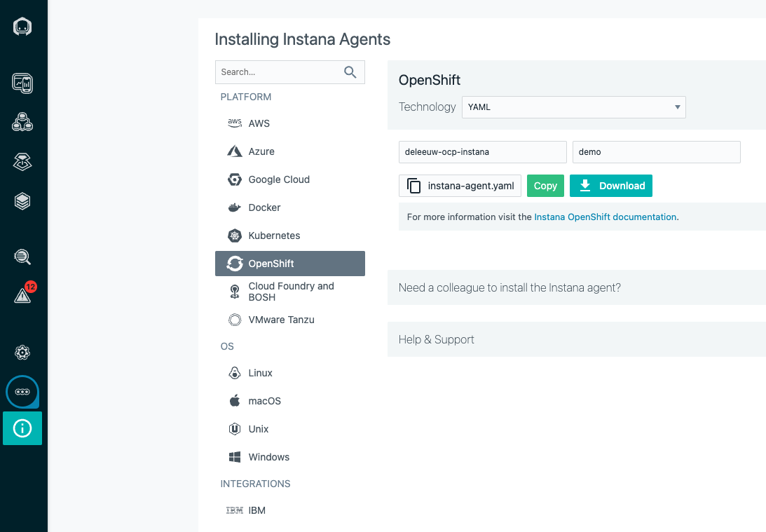Choose the Linux OS entry
The width and height of the screenshot is (766, 532).
click(x=289, y=373)
